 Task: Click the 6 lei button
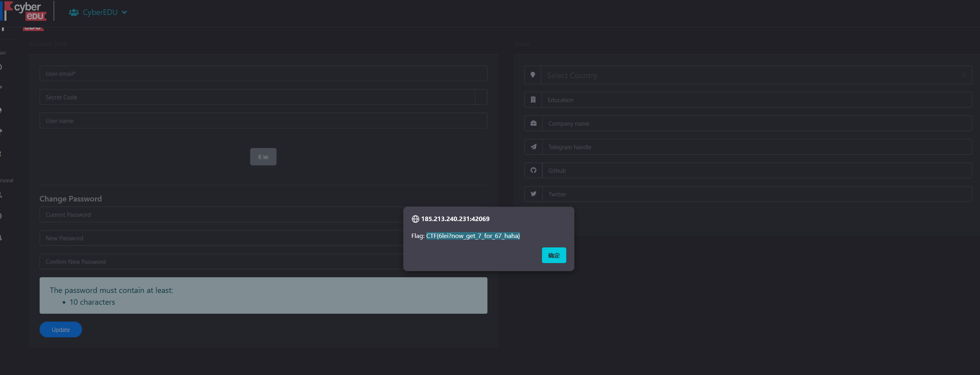263,157
